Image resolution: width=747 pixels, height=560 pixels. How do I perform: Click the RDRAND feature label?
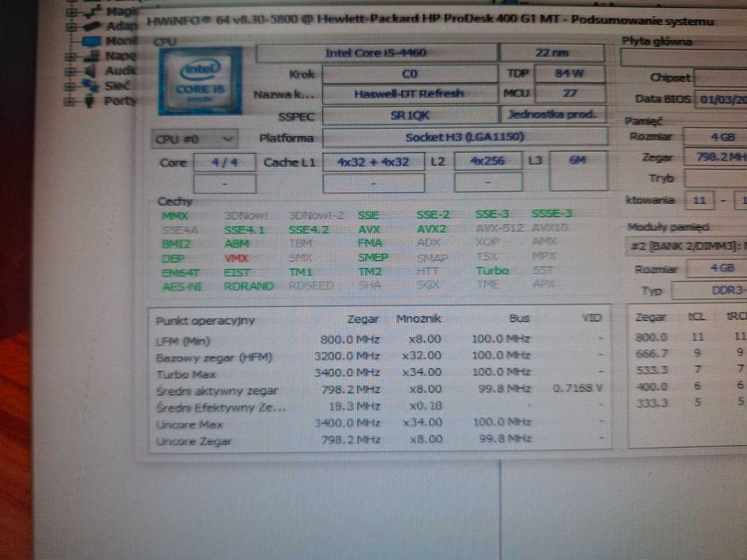pyautogui.click(x=249, y=286)
